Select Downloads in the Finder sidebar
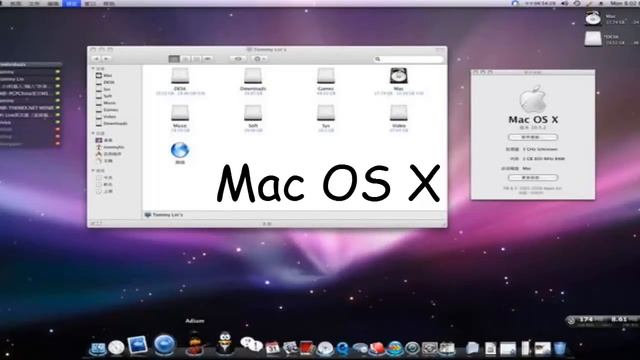This screenshot has width=640, height=360. pos(115,123)
